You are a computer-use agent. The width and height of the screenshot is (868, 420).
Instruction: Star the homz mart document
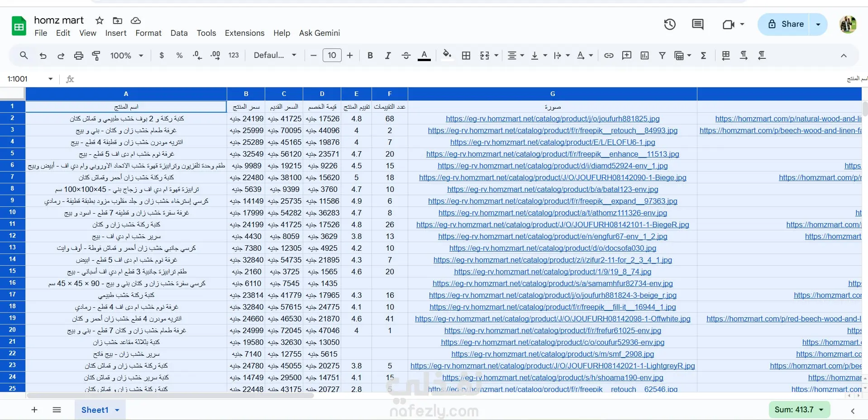(100, 20)
